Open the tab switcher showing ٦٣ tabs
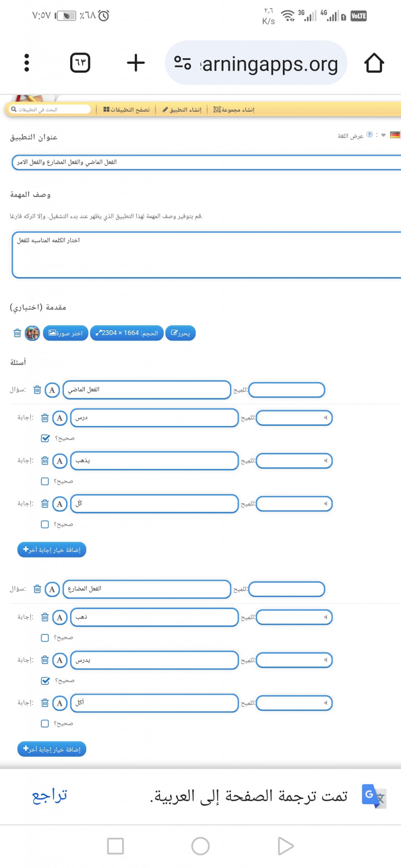Image resolution: width=401 pixels, height=868 pixels. pyautogui.click(x=80, y=63)
